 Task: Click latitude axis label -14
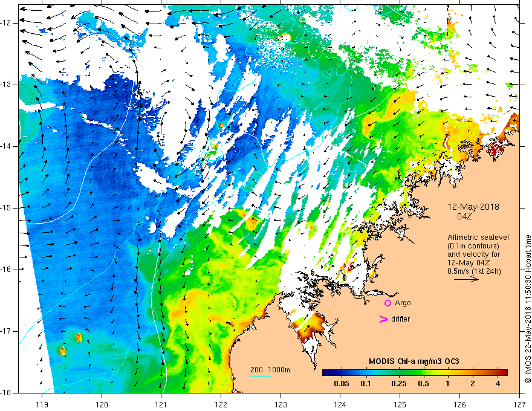pos(6,146)
